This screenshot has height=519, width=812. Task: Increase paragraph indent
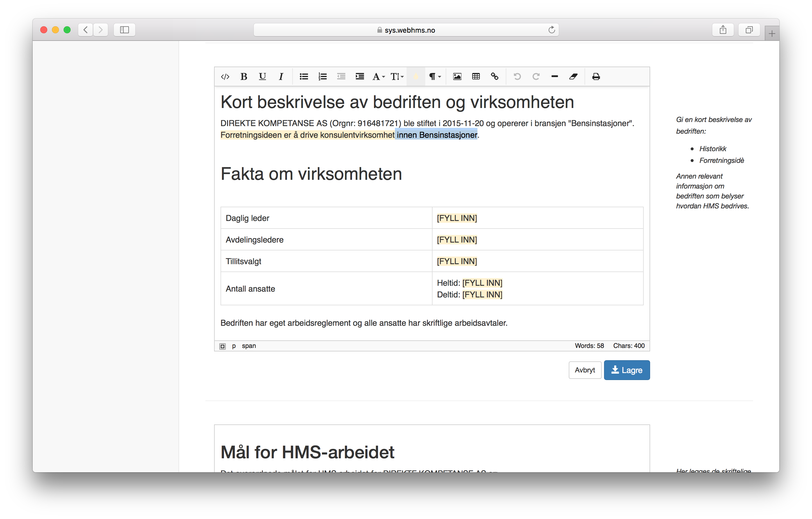click(x=359, y=76)
